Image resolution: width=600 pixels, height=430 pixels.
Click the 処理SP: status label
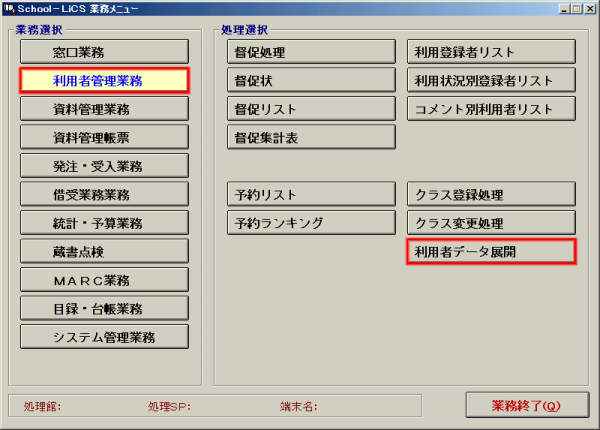click(169, 406)
